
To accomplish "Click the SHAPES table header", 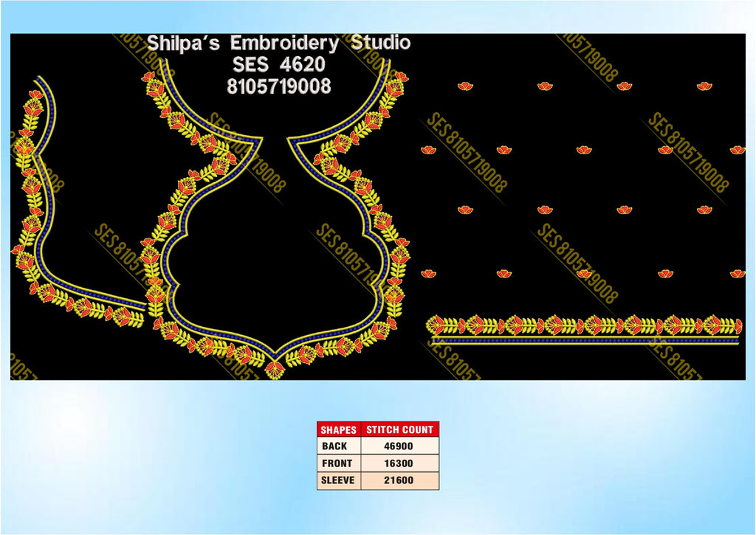I will pos(338,429).
